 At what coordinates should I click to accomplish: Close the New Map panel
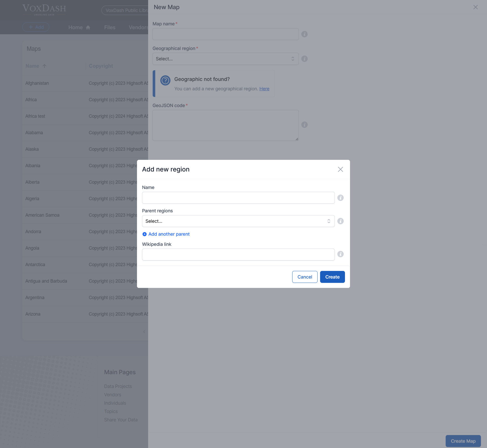tap(475, 7)
